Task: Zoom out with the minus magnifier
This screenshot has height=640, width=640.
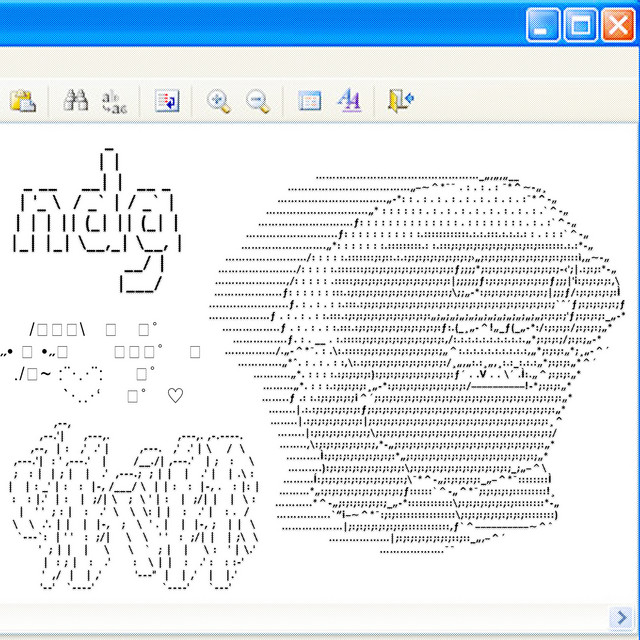Action: point(257,100)
